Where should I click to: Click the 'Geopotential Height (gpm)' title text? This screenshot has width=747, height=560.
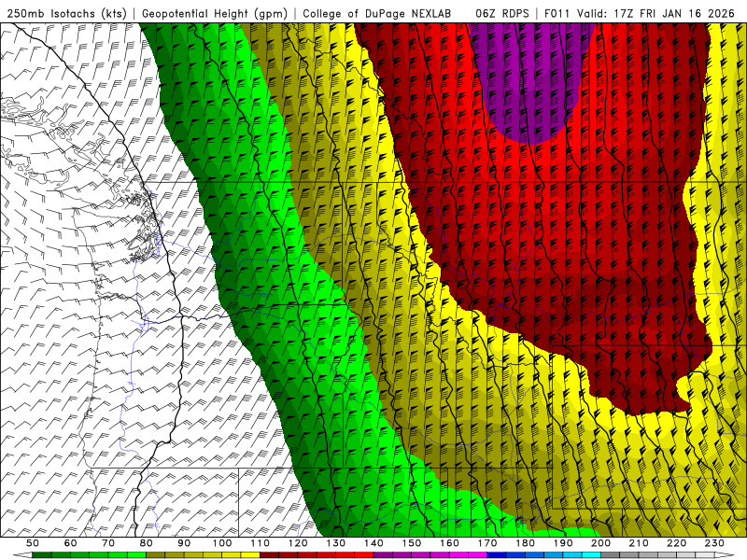tap(215, 13)
